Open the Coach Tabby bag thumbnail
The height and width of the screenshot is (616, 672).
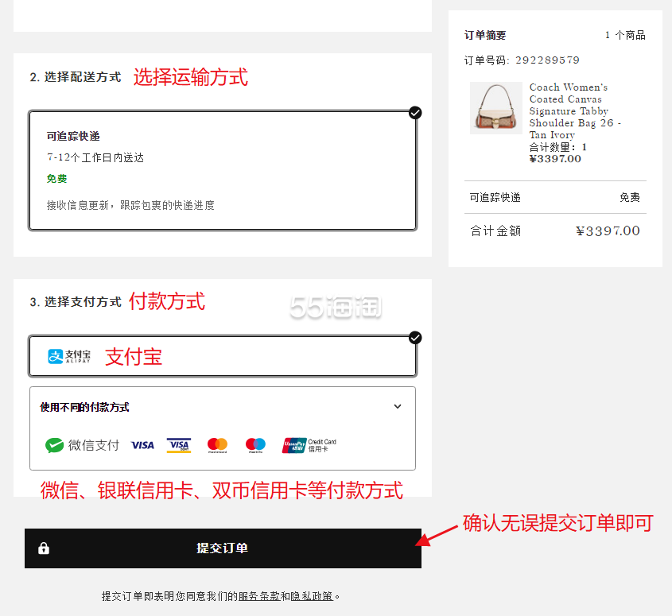496,108
